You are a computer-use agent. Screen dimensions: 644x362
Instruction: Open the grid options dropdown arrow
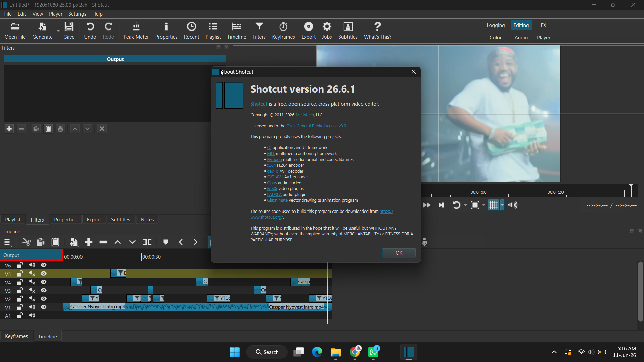click(502, 205)
